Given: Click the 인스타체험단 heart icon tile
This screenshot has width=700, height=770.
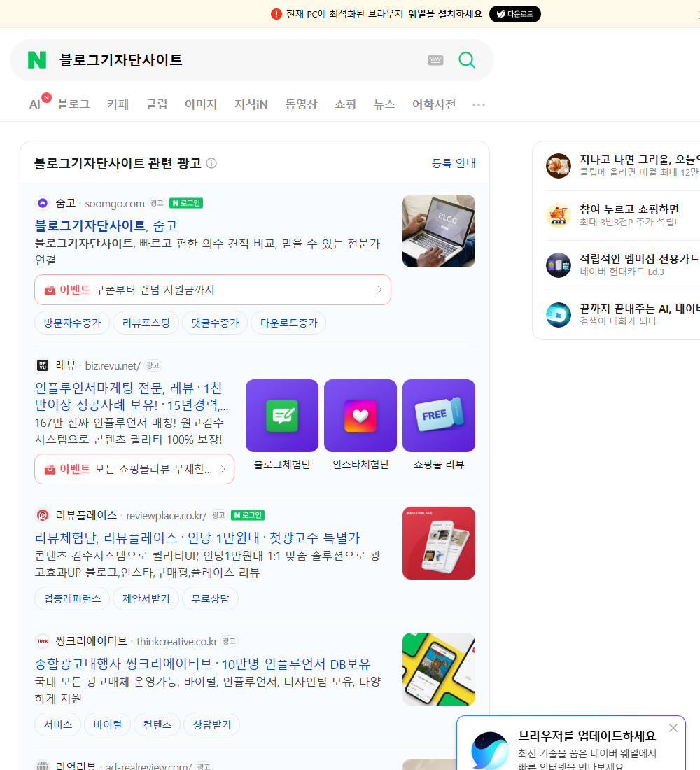Looking at the screenshot, I should pos(360,415).
